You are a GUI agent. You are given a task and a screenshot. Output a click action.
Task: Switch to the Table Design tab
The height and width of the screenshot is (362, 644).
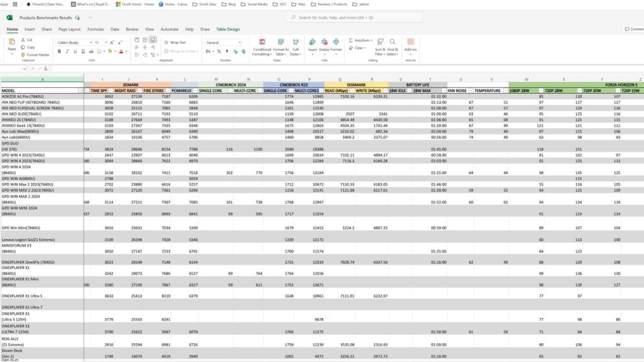228,29
